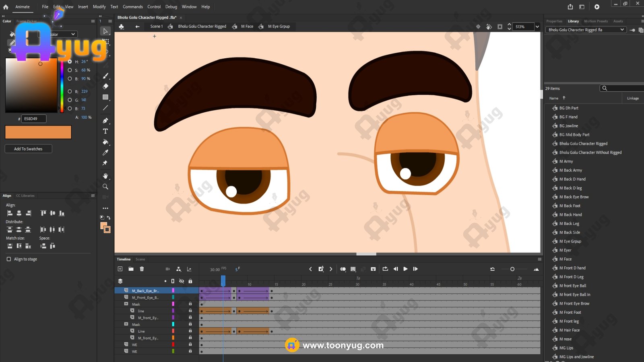
Task: Open the Modify menu
Action: point(99,7)
